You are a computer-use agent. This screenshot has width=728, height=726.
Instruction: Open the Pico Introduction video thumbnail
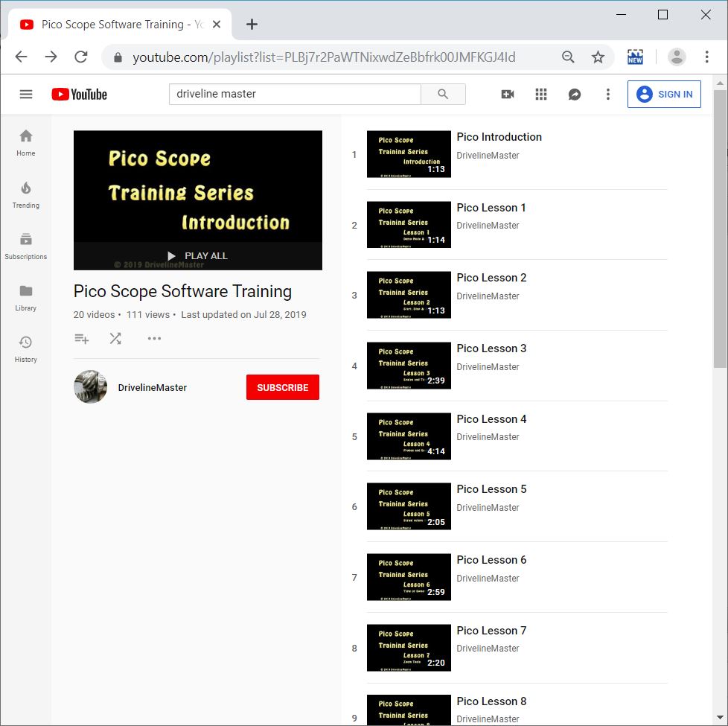[x=409, y=154]
